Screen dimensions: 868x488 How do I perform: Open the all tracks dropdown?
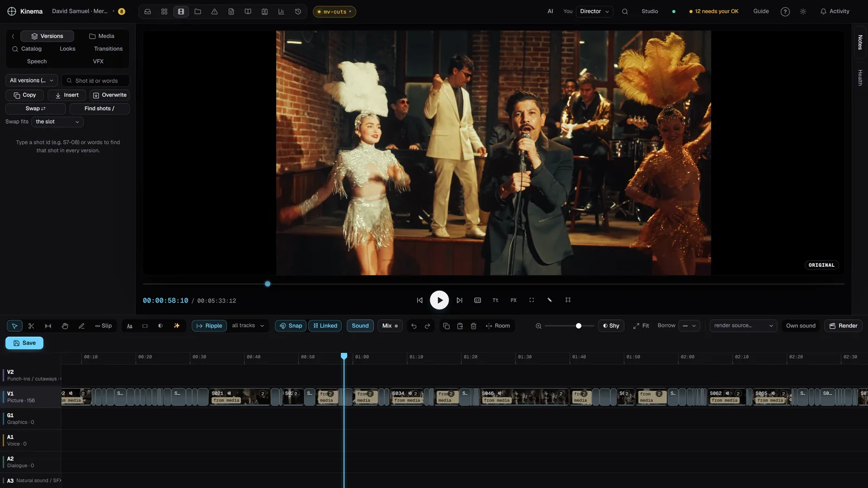[248, 326]
